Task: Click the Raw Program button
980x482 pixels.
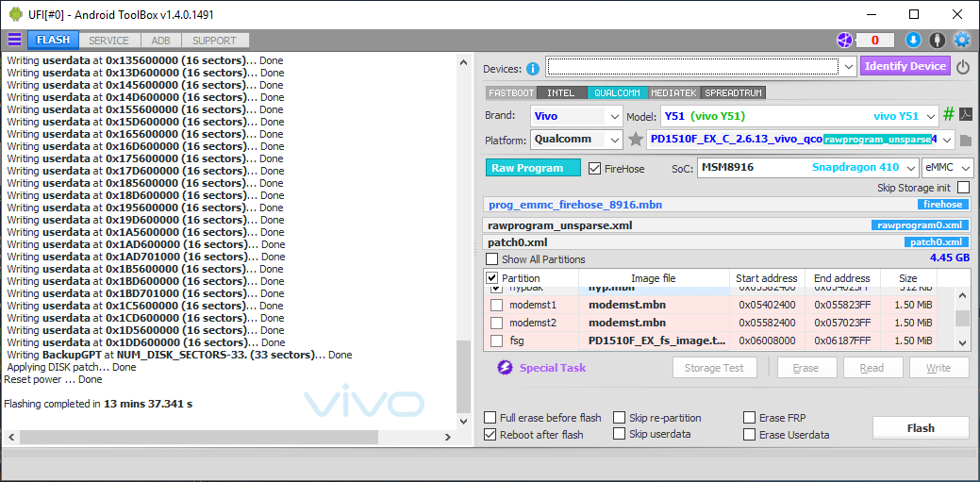Action: click(533, 168)
